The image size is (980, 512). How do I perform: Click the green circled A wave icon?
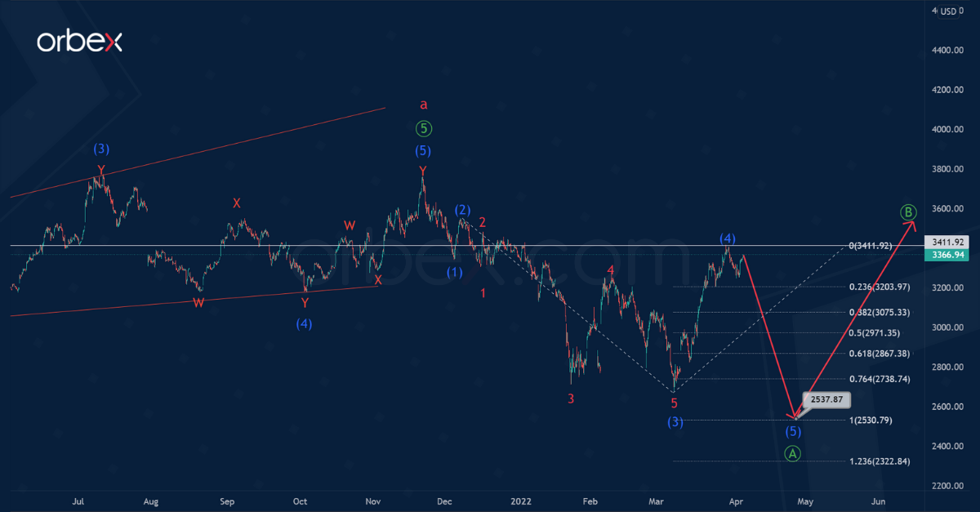(792, 453)
